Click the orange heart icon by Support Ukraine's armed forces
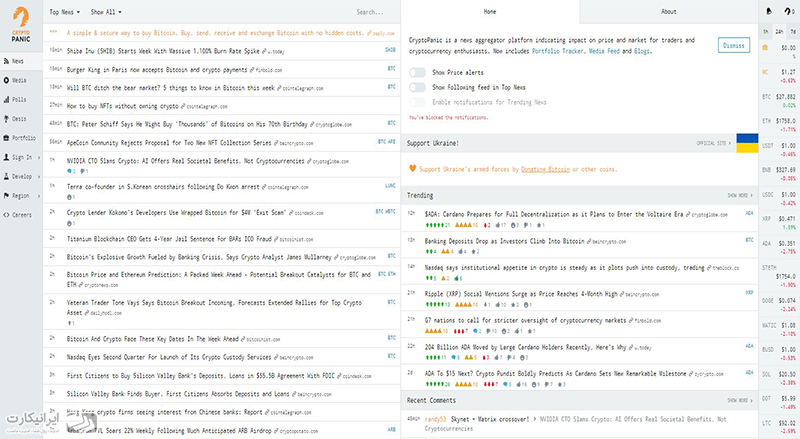Screen dimensions: 800x439 click(412, 168)
